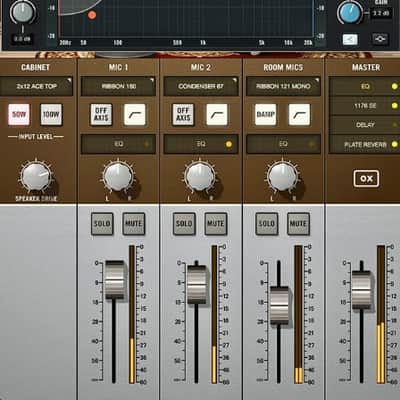Toggle the low-cut filter icon on Room Mics
400x400 pixels.
pyautogui.click(x=299, y=114)
